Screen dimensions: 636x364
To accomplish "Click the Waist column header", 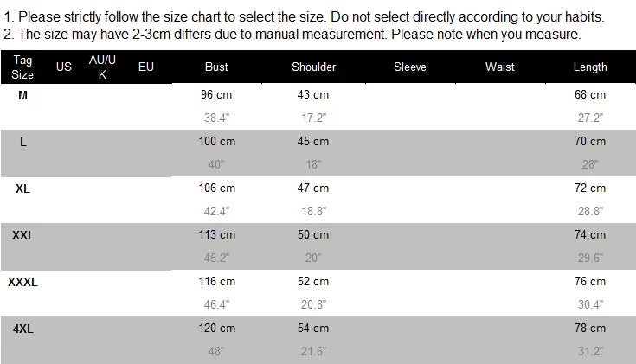I will click(499, 67).
